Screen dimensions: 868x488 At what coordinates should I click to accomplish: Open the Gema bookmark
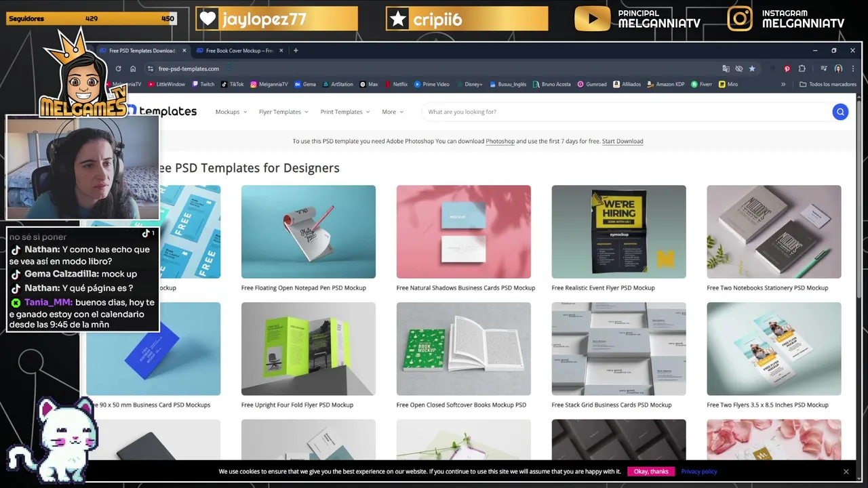coord(305,84)
